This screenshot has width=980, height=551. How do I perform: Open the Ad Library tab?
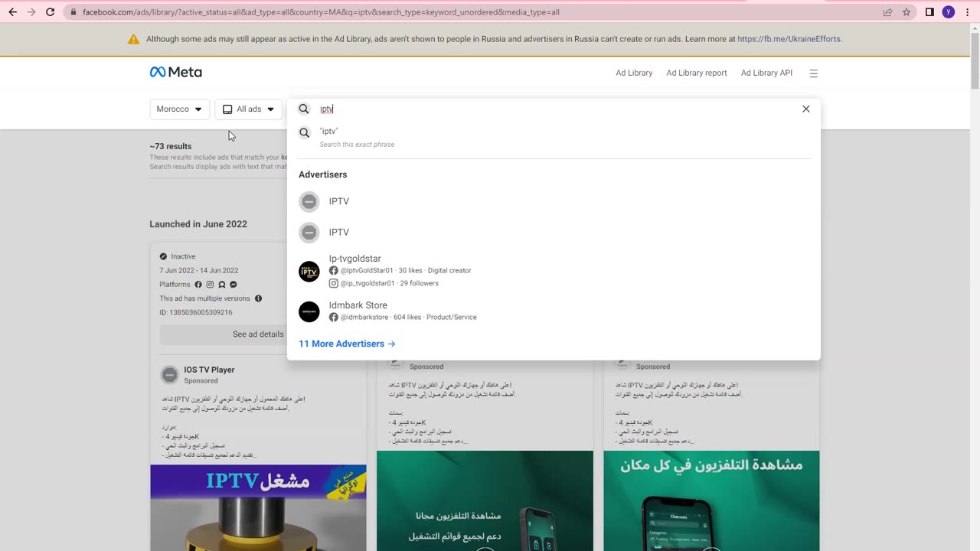coord(634,73)
